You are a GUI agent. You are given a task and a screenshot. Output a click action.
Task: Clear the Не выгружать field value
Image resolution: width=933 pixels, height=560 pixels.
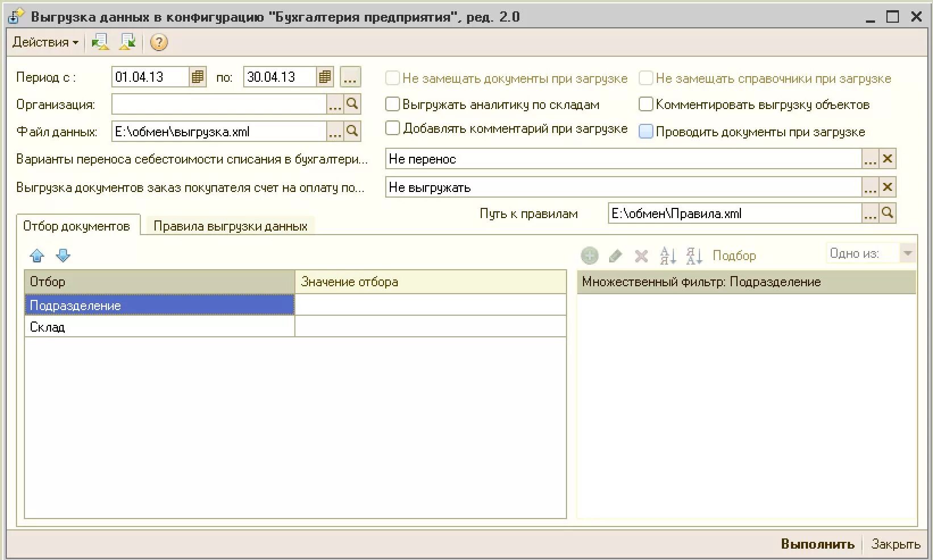pyautogui.click(x=888, y=187)
